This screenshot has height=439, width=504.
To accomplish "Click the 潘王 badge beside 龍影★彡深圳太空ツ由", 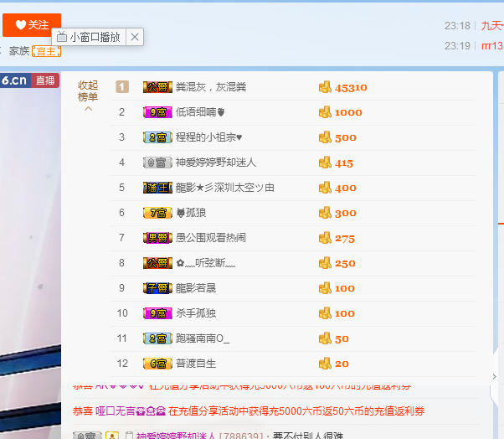I will click(x=157, y=188).
